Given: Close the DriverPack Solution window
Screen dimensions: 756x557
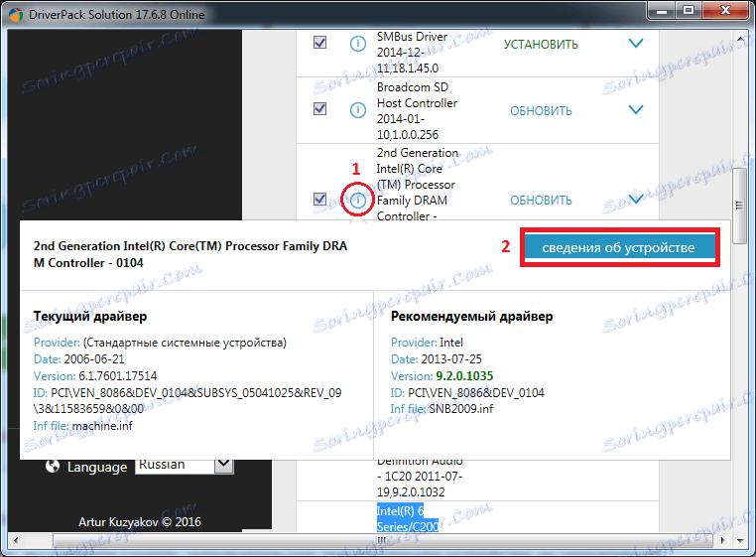Looking at the screenshot, I should [x=725, y=11].
